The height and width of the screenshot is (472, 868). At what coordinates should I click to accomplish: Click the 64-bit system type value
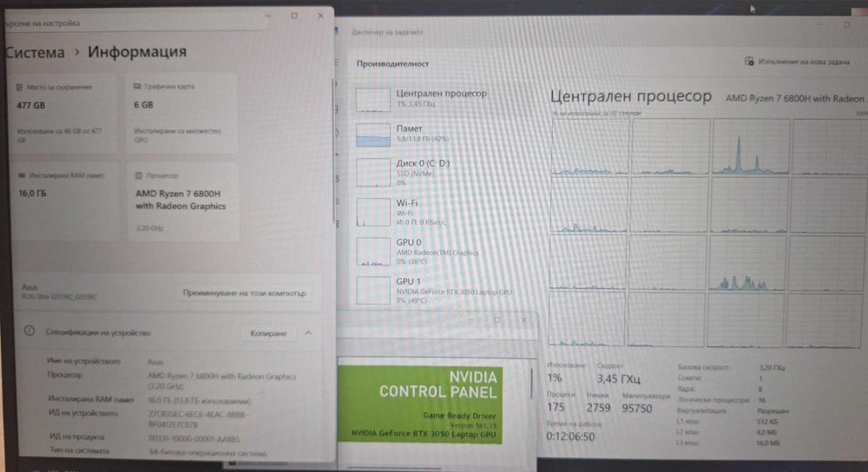pos(208,453)
